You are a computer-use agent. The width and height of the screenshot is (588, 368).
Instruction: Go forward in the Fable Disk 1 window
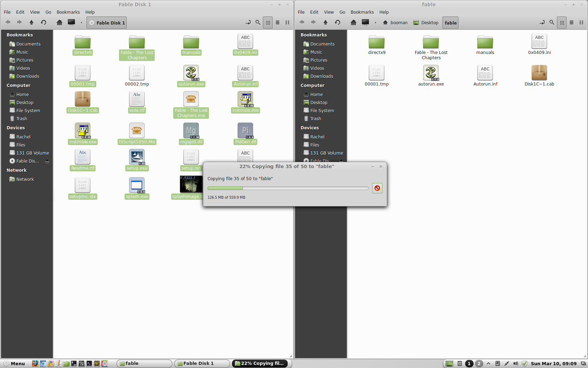coord(20,22)
